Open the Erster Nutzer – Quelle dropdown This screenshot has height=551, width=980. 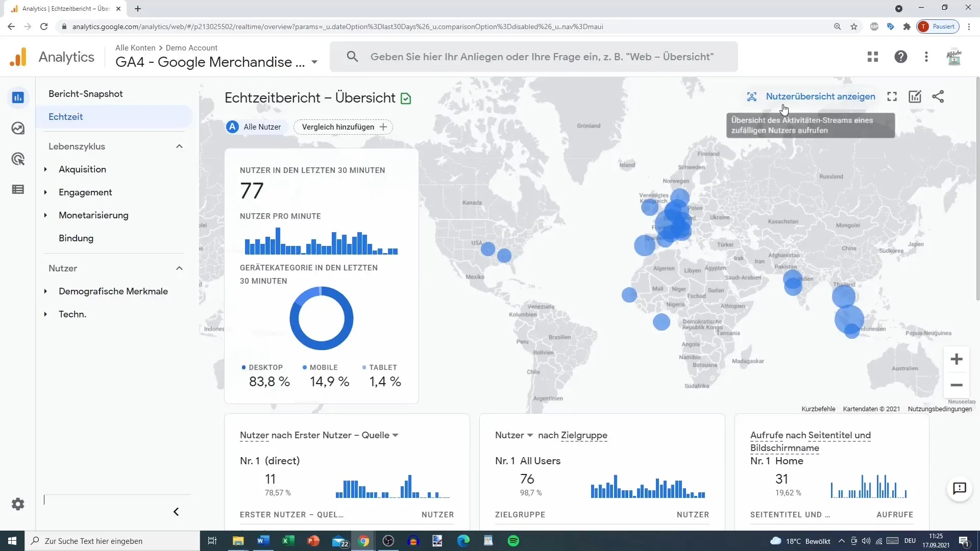(x=395, y=435)
